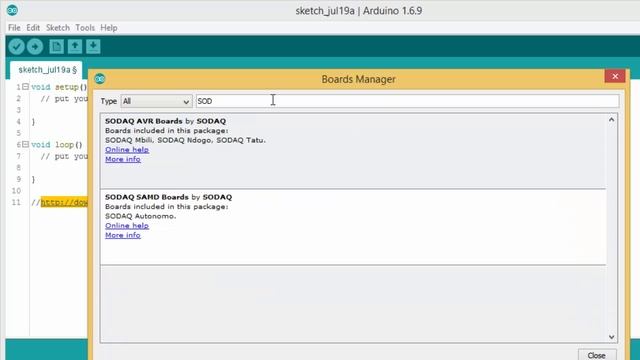Click the highlighted http link in editor
Screen dimensions: 640x360
[64, 202]
